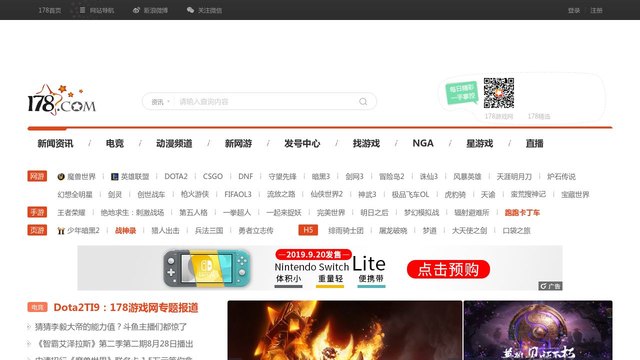Open the 跑跑卡丁车 highlighted link
This screenshot has height=360, width=640.
(522, 212)
